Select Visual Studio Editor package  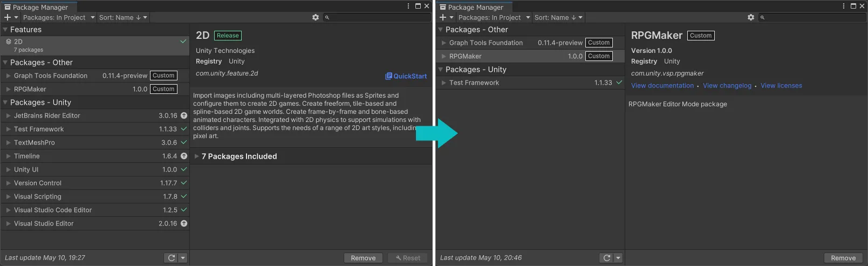(95, 223)
